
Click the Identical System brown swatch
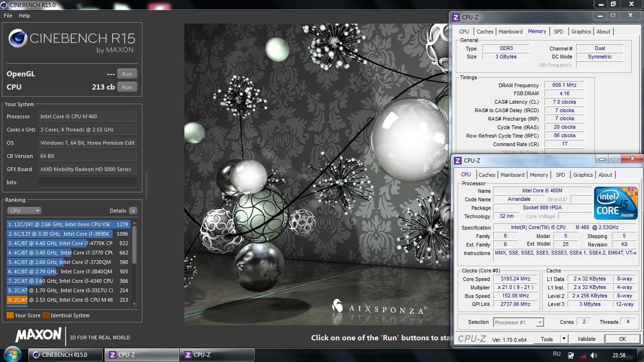(x=46, y=315)
